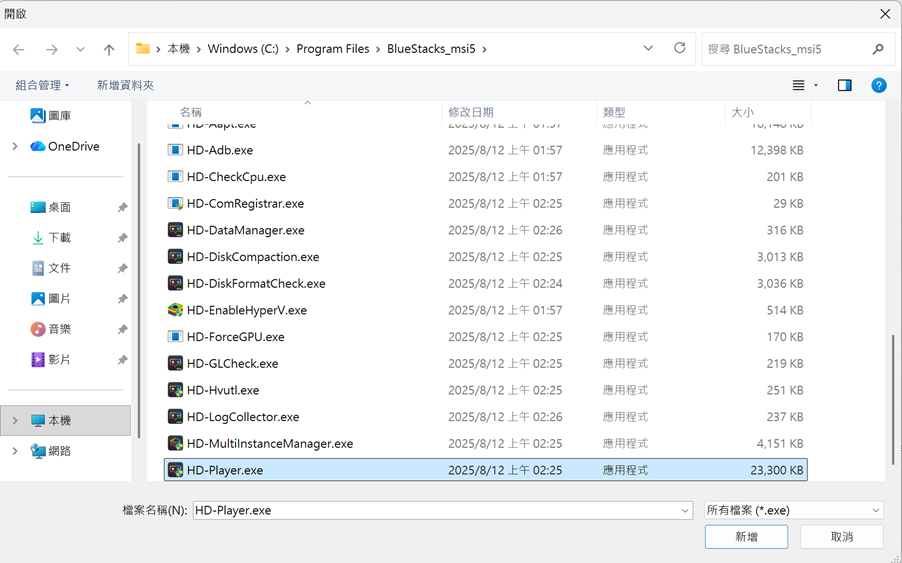Sort by the 修改日期 column header
This screenshot has width=902, height=563.
(x=471, y=112)
